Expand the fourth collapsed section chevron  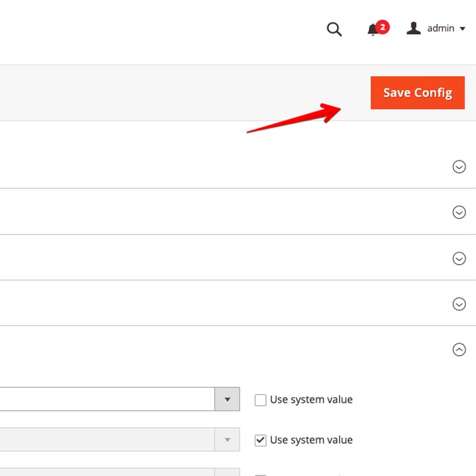coord(459,304)
